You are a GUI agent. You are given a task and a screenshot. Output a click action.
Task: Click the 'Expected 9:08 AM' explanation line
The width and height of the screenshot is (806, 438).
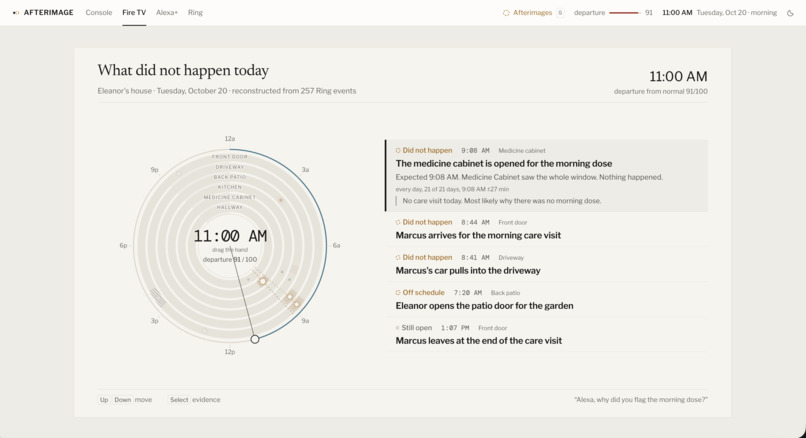pos(529,177)
